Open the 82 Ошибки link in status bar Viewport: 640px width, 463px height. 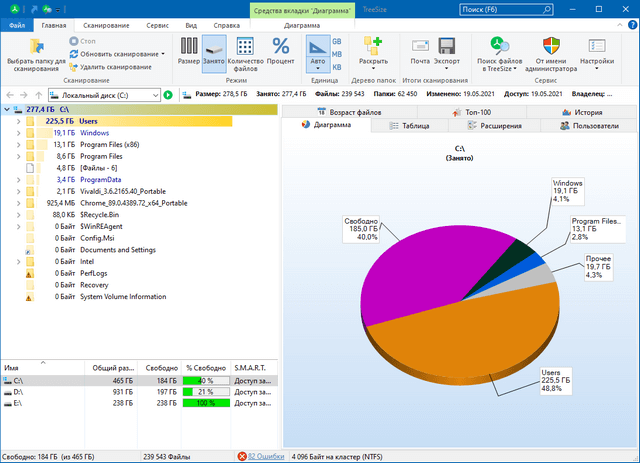point(261,456)
